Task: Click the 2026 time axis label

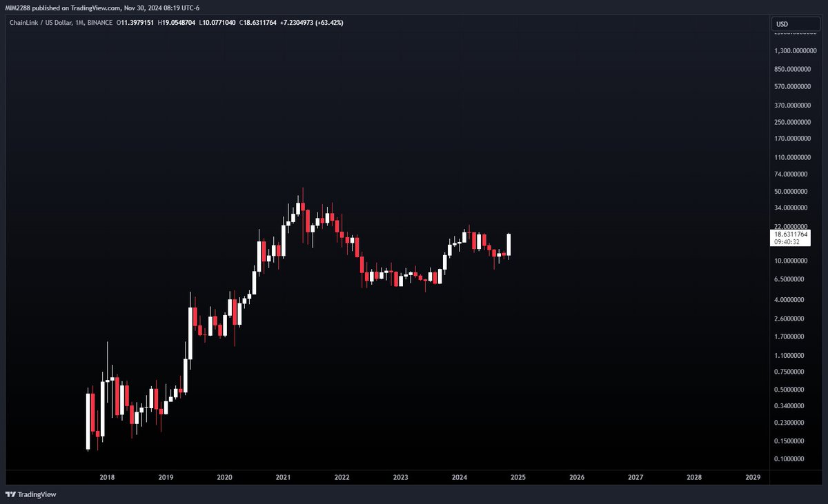Action: tap(577, 477)
